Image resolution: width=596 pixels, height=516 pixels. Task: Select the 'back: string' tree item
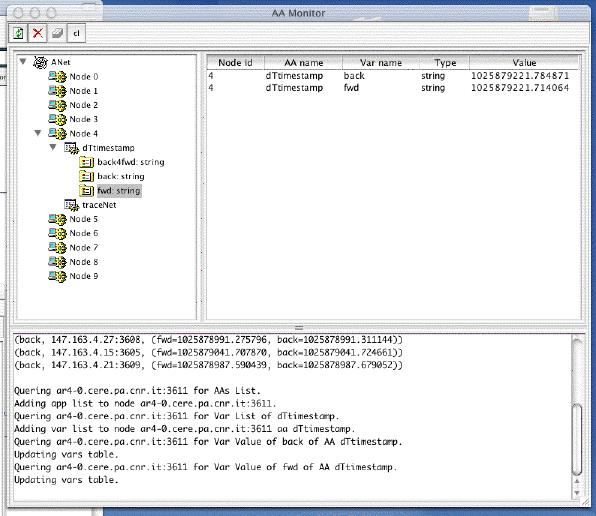click(121, 177)
